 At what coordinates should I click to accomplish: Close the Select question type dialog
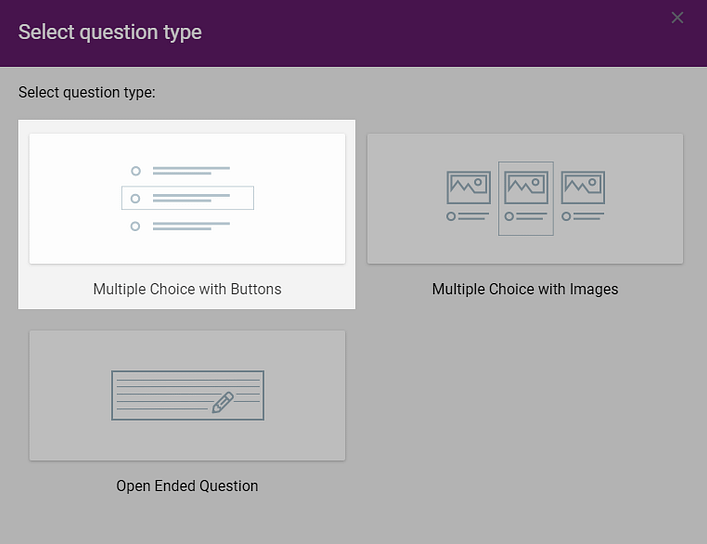[677, 18]
